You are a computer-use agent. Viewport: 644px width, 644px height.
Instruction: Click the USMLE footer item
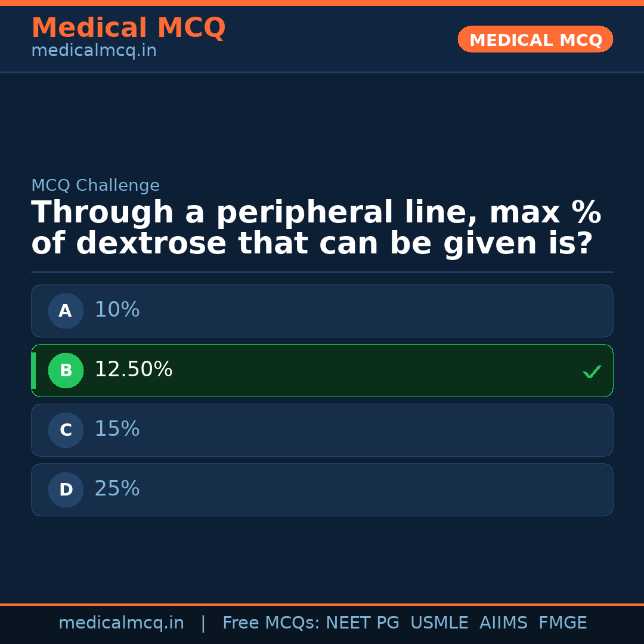[x=439, y=623]
